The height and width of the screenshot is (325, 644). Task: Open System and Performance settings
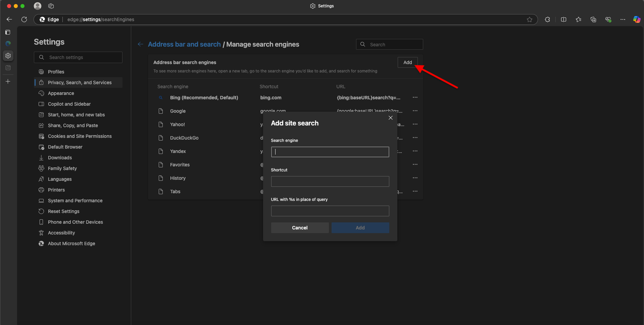[78, 201]
